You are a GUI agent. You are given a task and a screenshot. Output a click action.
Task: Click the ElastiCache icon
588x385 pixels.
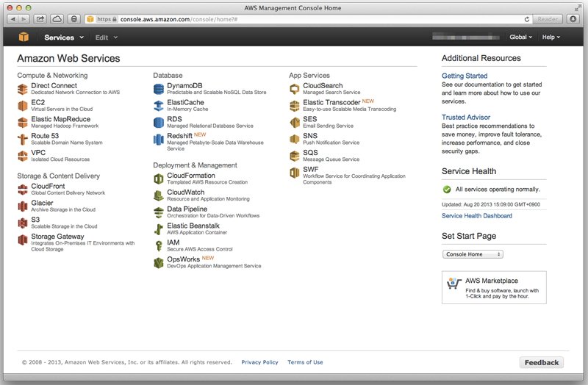(159, 106)
